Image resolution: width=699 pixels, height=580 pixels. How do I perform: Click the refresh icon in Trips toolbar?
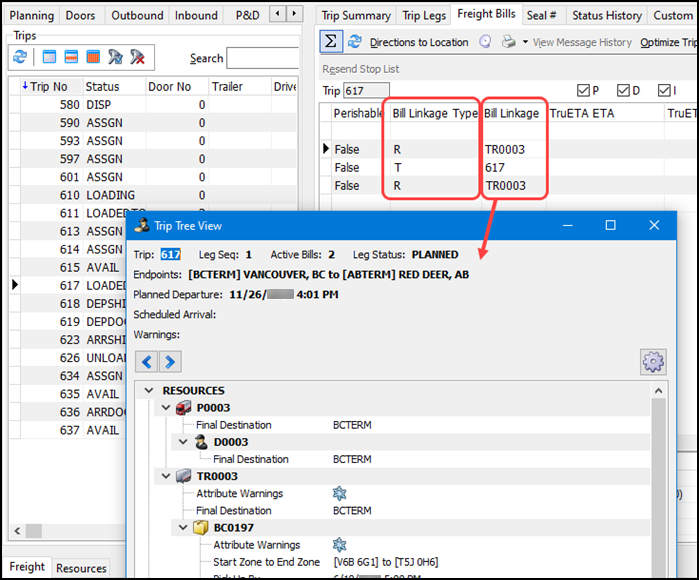coord(19,58)
